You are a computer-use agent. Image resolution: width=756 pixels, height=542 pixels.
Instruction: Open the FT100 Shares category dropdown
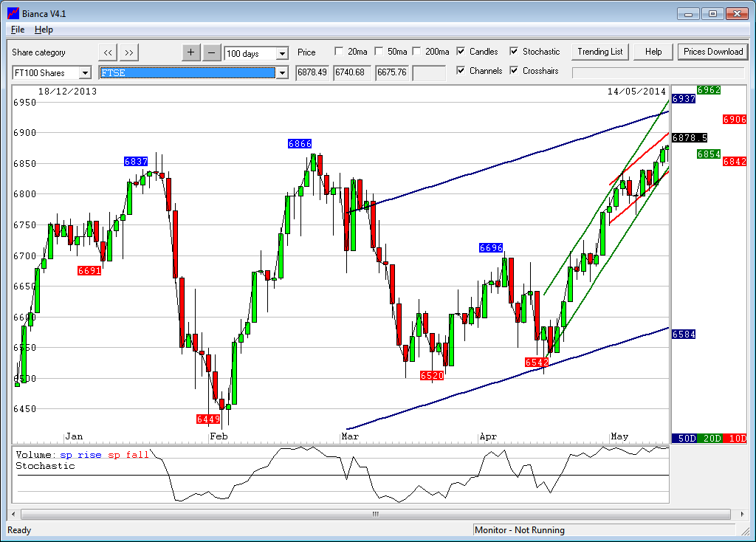pos(85,73)
